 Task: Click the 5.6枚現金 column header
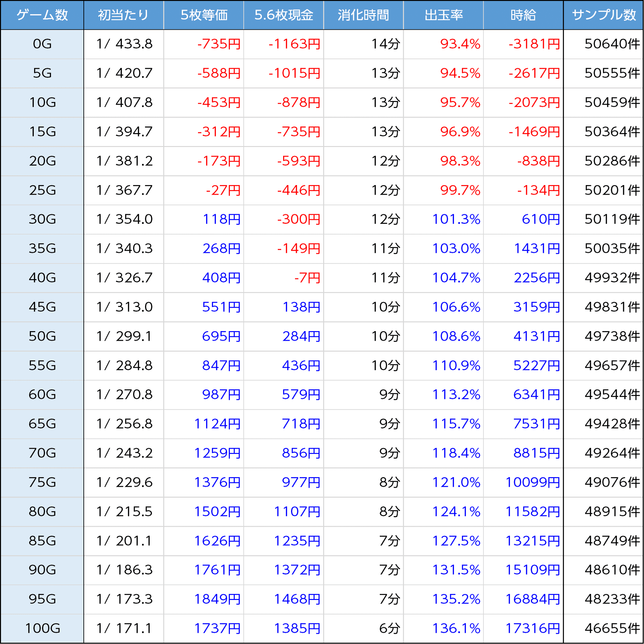pos(284,15)
